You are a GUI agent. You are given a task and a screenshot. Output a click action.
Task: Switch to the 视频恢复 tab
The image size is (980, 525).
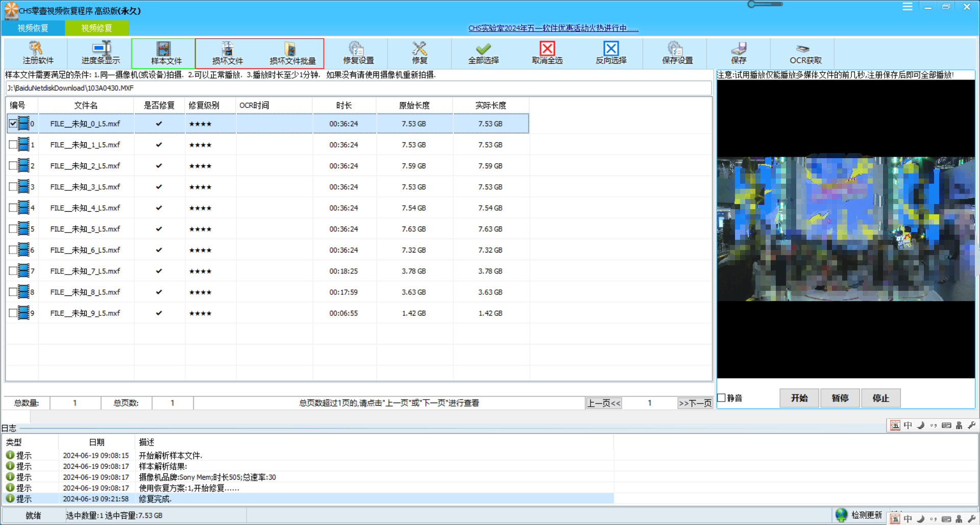click(x=33, y=28)
